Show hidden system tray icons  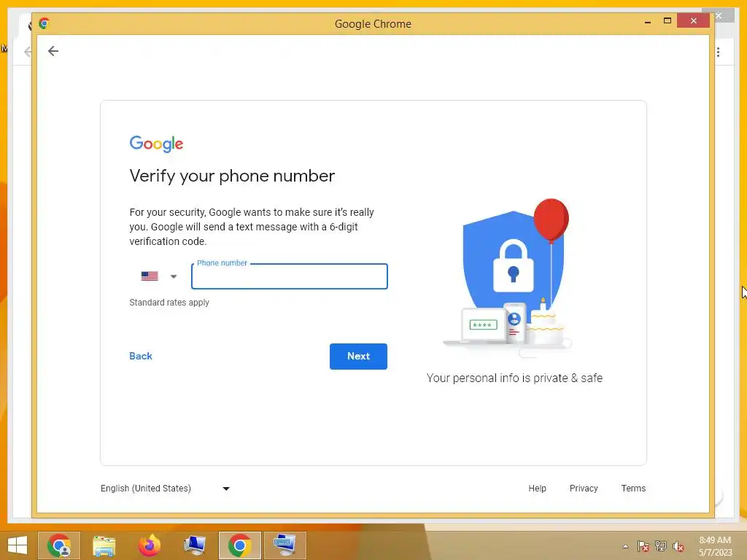625,546
